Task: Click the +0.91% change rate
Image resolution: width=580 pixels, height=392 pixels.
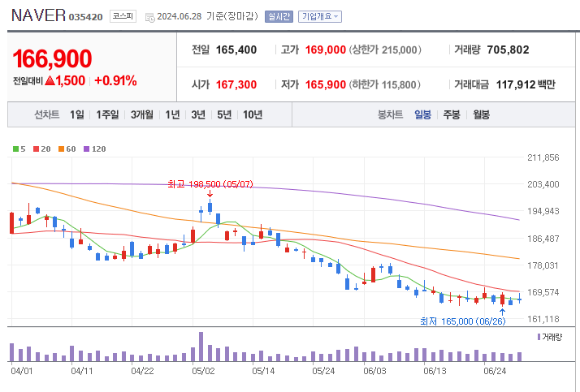Action: (x=115, y=80)
